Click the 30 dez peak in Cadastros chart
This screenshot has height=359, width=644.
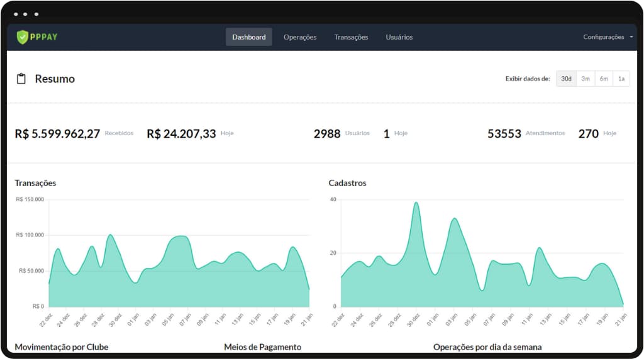coord(416,204)
